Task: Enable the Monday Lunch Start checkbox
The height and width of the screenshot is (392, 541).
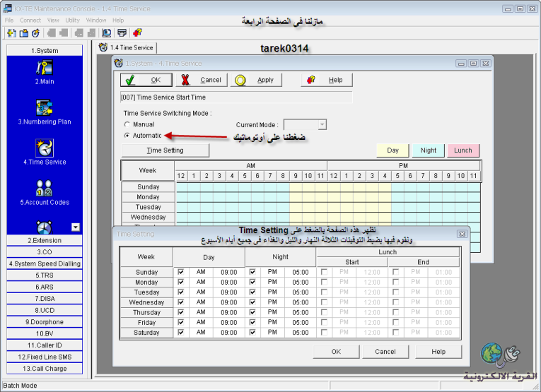Action: click(324, 282)
